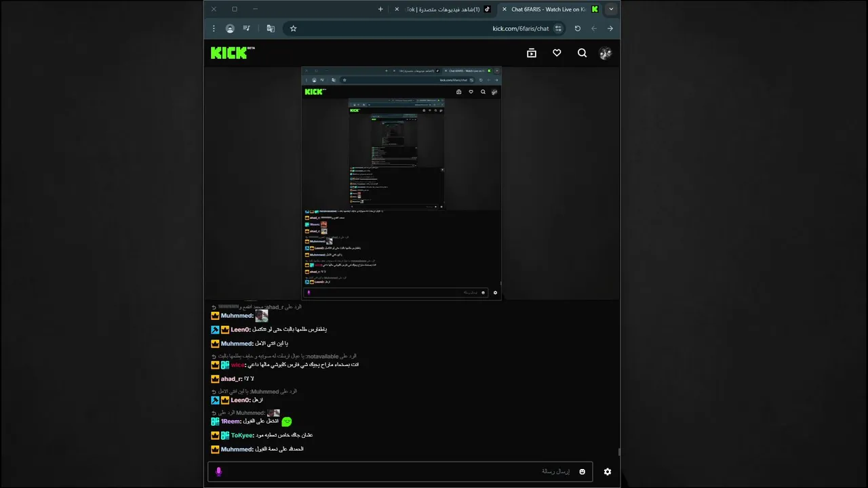Click the reply arrow on the notavailable reply line
Image resolution: width=868 pixels, height=488 pixels.
(x=214, y=357)
